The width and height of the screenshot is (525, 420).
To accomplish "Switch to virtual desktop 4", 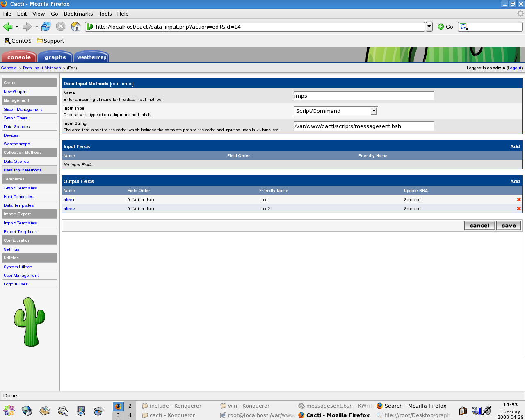I will coord(130,415).
